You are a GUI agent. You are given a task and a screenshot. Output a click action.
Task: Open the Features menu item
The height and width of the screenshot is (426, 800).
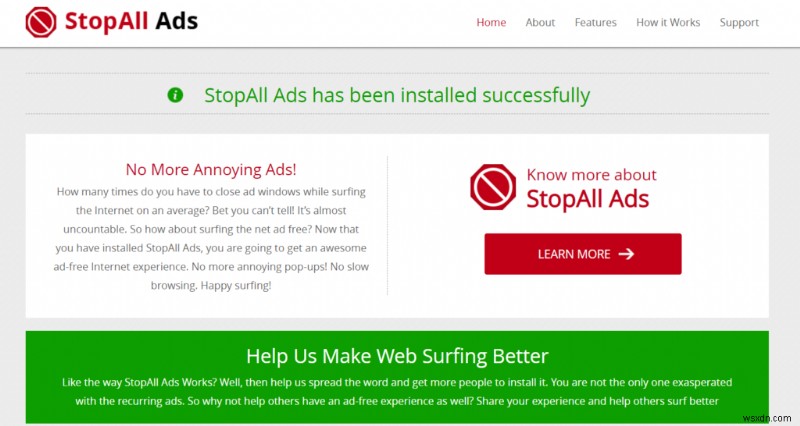pos(595,22)
